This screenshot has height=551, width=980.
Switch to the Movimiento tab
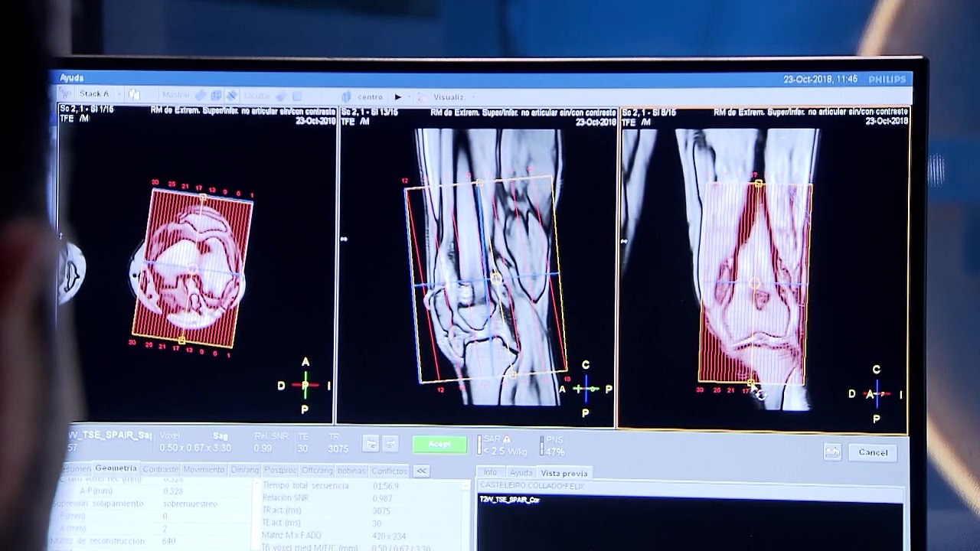204,469
